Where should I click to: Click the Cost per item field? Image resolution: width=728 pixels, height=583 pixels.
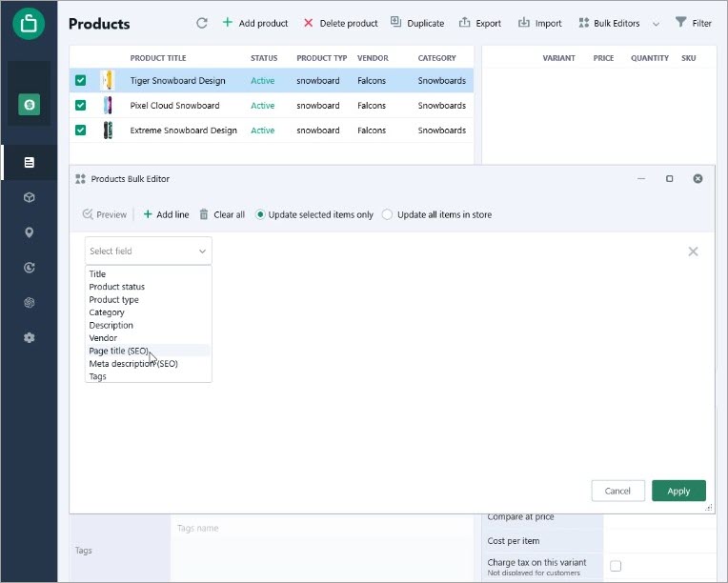[658, 541]
